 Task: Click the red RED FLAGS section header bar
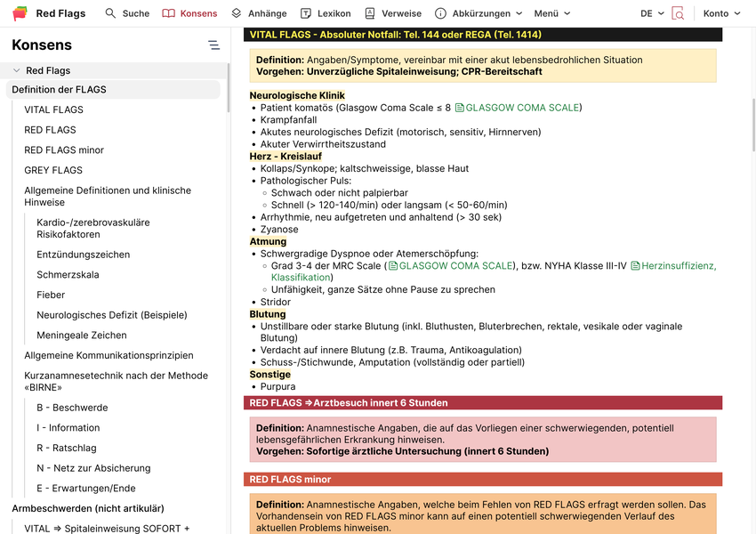coord(483,403)
